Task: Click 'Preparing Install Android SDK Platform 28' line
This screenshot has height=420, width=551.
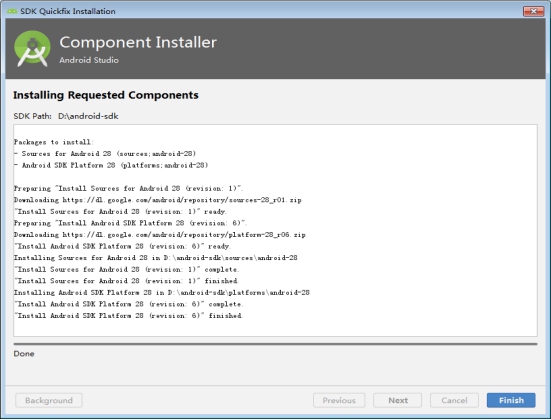Action: click(x=130, y=223)
